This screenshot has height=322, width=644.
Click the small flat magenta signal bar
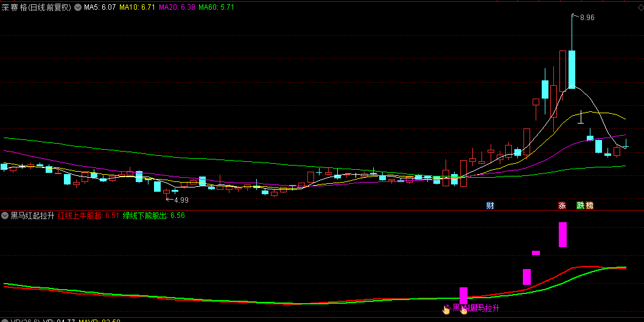pos(536,253)
